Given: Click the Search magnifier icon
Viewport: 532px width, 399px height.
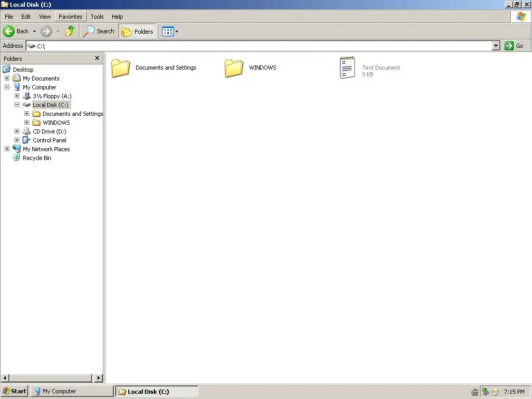Looking at the screenshot, I should click(88, 31).
